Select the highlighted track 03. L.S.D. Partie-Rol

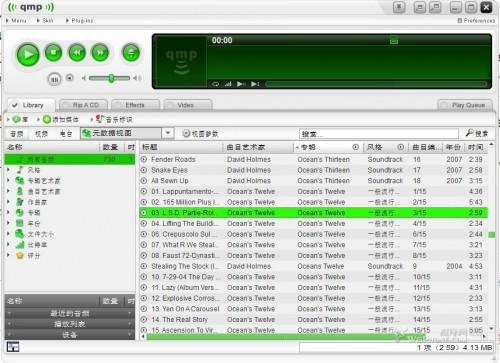(x=313, y=213)
